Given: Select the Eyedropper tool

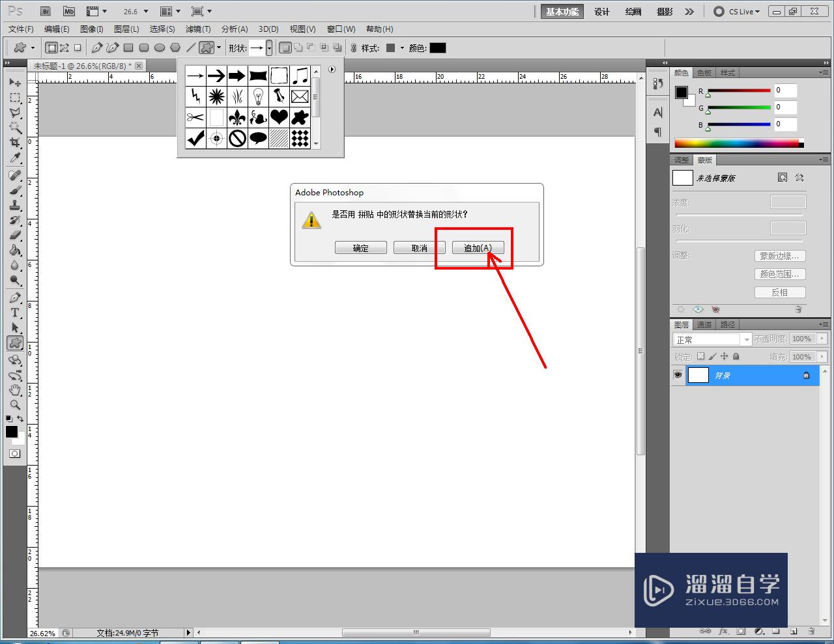Looking at the screenshot, I should [14, 158].
